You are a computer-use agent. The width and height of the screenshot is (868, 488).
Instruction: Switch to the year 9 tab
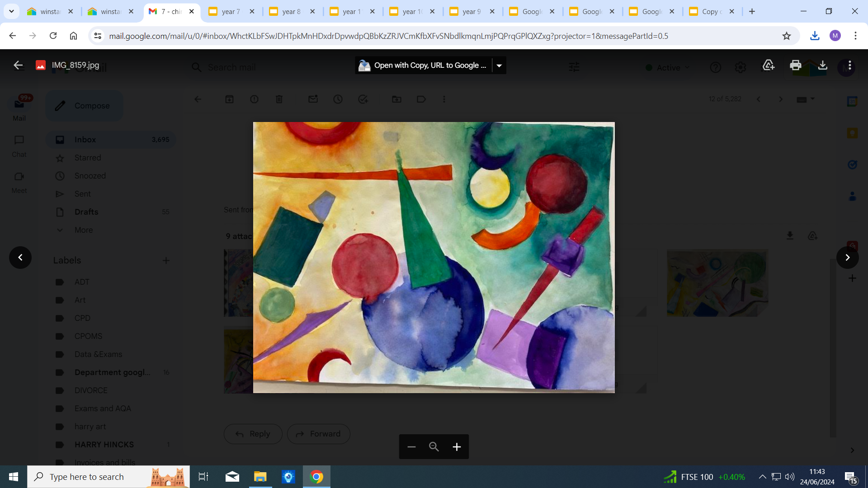point(472,12)
